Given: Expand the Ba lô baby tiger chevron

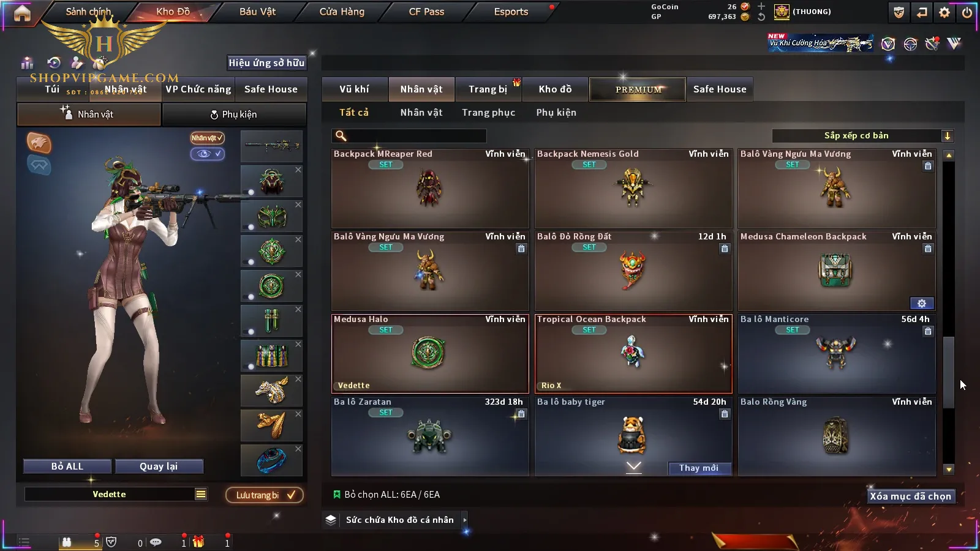Looking at the screenshot, I should pyautogui.click(x=634, y=467).
